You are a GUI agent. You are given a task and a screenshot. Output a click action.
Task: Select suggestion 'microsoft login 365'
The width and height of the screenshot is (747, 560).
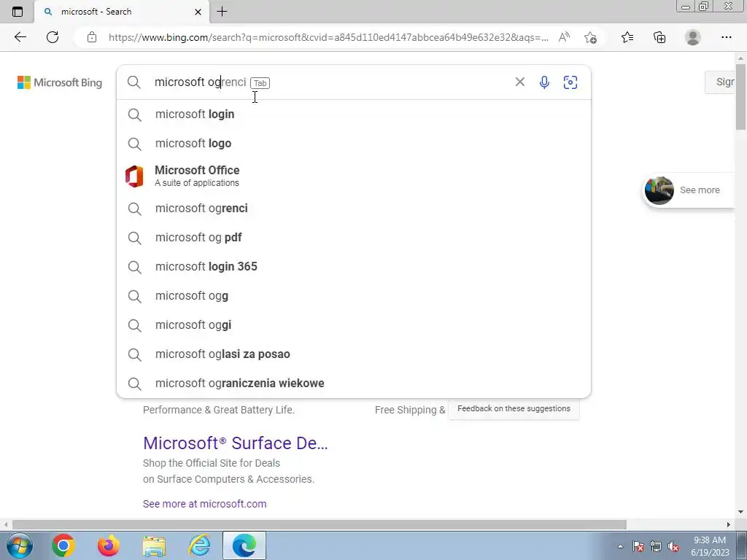tap(354, 267)
